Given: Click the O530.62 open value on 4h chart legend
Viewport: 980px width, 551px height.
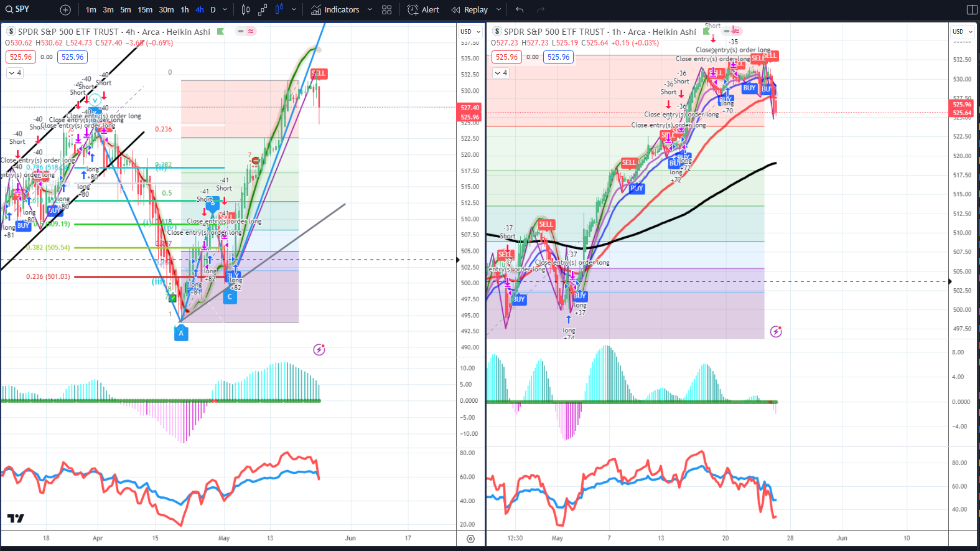Looking at the screenshot, I should click(x=18, y=43).
